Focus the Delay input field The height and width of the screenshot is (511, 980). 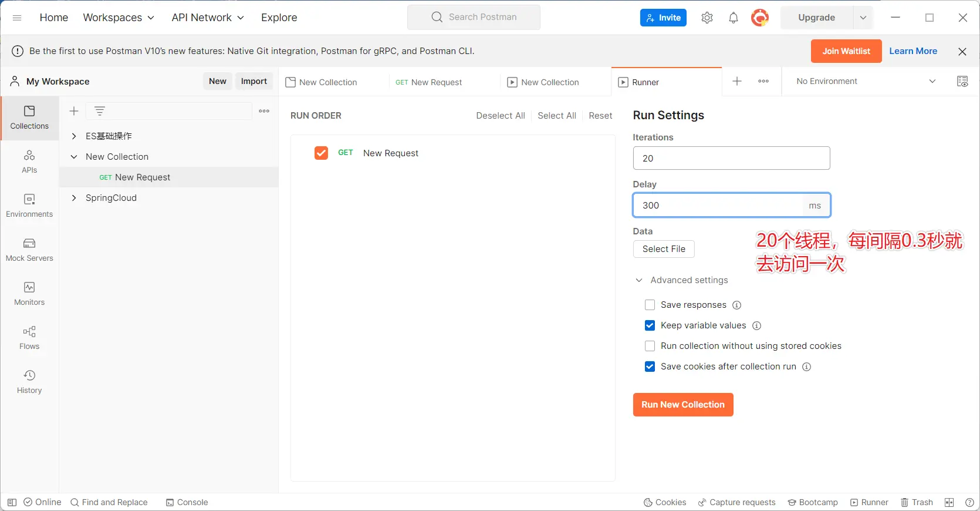pos(731,205)
